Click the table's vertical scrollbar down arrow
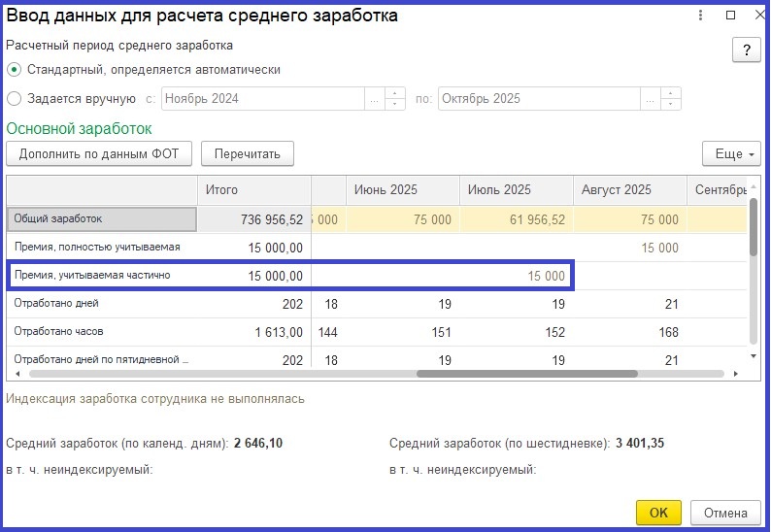The width and height of the screenshot is (771, 532). (754, 356)
